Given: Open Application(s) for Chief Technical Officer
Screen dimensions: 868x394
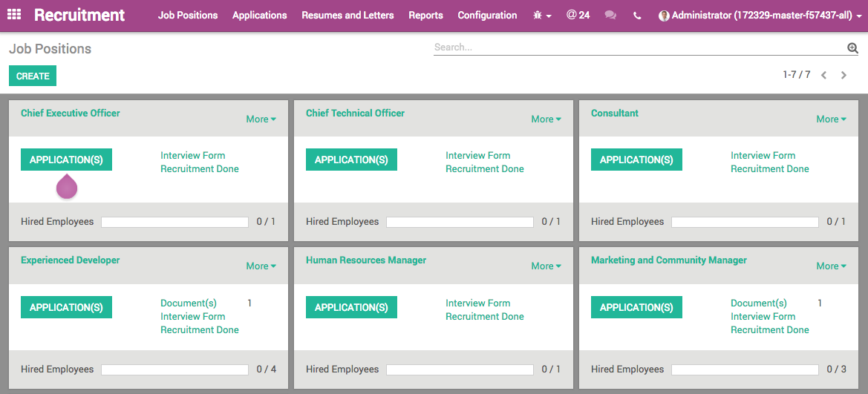Looking at the screenshot, I should [x=351, y=160].
